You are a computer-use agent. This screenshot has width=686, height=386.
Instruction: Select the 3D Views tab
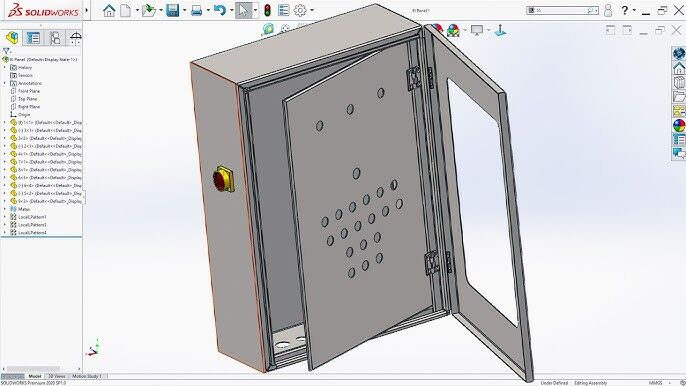coord(56,376)
